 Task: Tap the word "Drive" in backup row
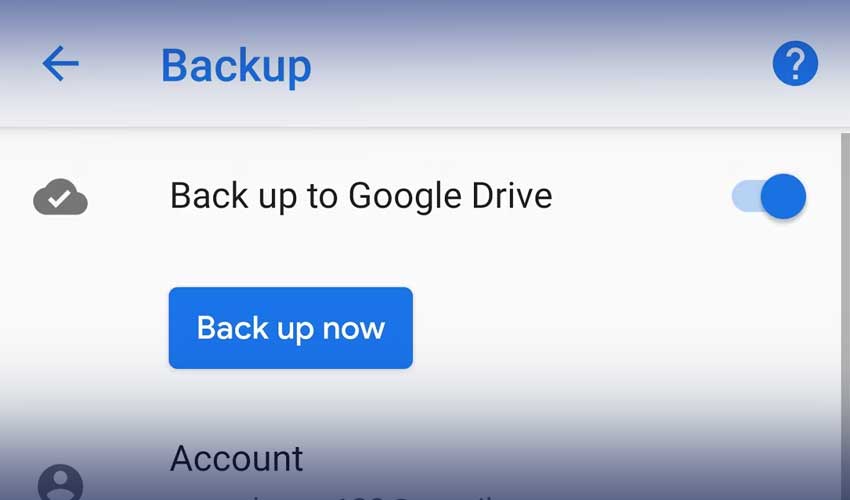tap(512, 195)
